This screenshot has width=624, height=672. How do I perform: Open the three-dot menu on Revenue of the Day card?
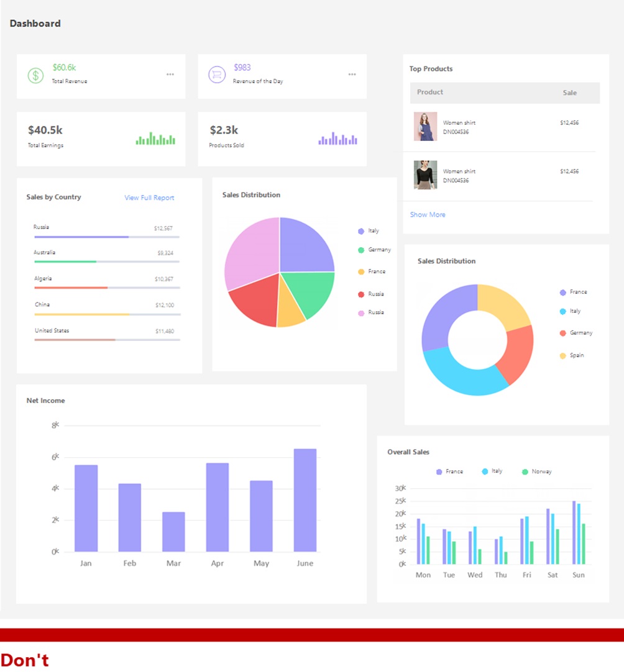[x=352, y=74]
